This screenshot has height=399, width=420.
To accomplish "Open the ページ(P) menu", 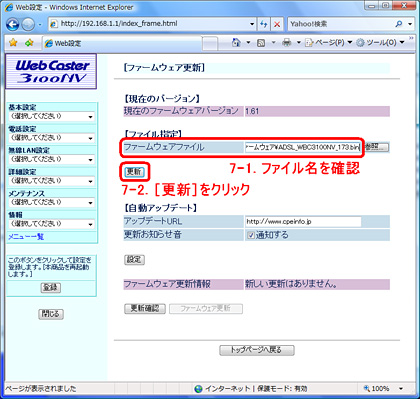I will pyautogui.click(x=328, y=43).
